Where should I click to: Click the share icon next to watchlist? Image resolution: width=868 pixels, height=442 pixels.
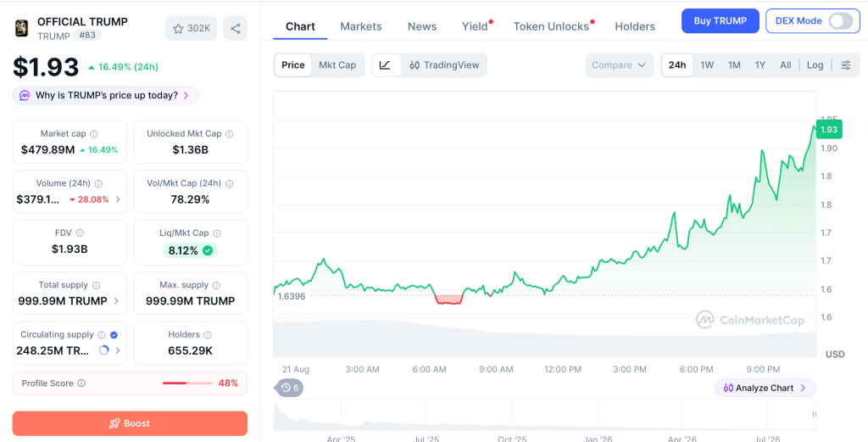[x=236, y=29]
